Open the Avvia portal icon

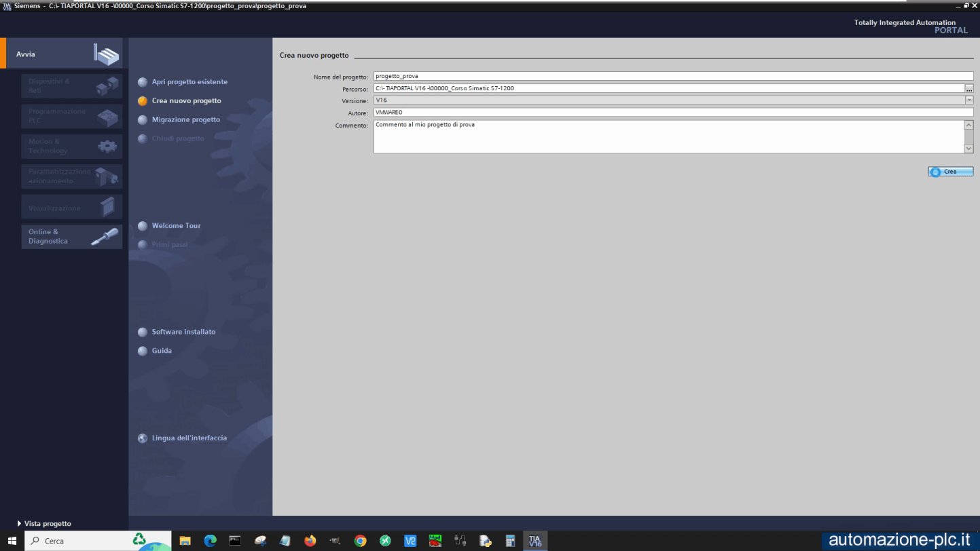click(105, 53)
